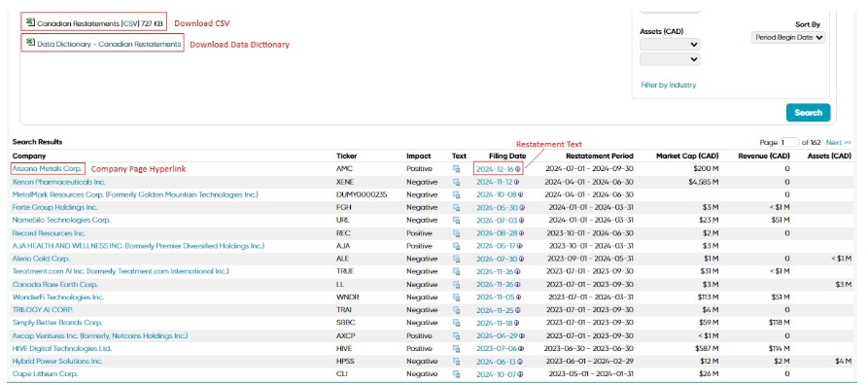Open filing date link 2024-11-05

tap(497, 297)
